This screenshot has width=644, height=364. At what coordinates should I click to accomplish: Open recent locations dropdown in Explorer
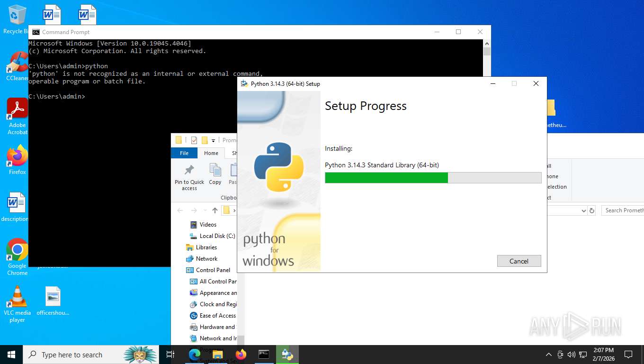tap(205, 210)
